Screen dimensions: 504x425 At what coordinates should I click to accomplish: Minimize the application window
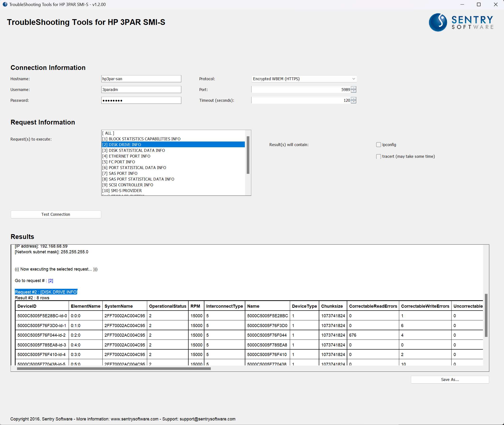coord(462,4)
